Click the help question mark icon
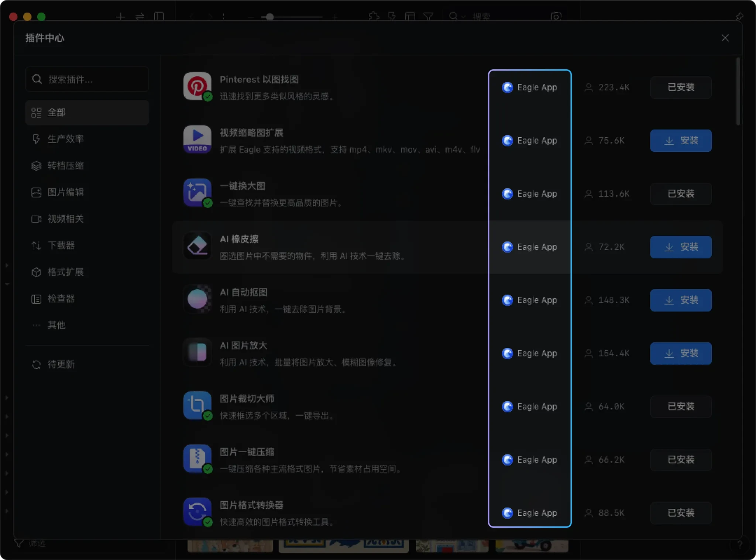This screenshot has width=756, height=560. pyautogui.click(x=739, y=544)
